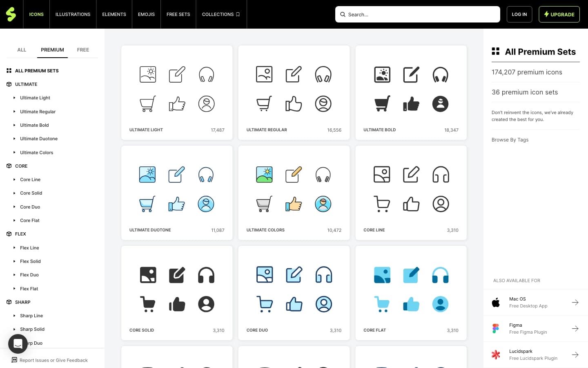Viewport: 588px width, 368px height.
Task: Open the ILLUSTRATIONS navigation item
Action: [73, 14]
